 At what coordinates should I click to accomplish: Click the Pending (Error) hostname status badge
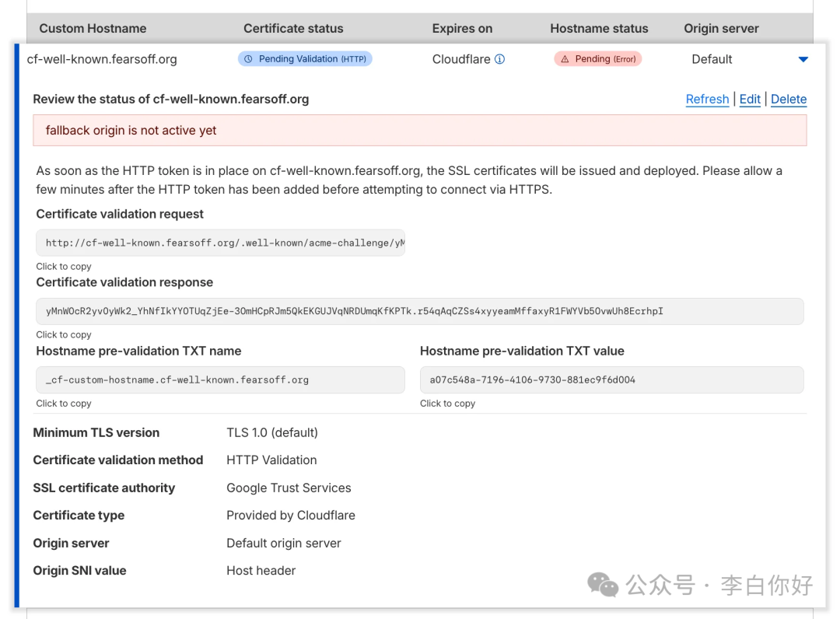tap(597, 58)
